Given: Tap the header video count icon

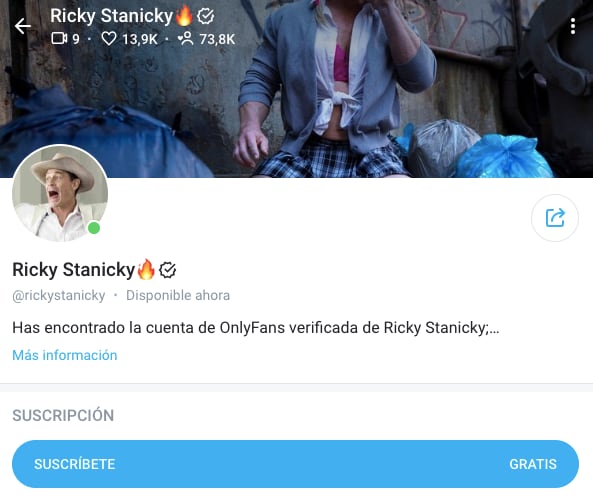Looking at the screenshot, I should click(59, 39).
